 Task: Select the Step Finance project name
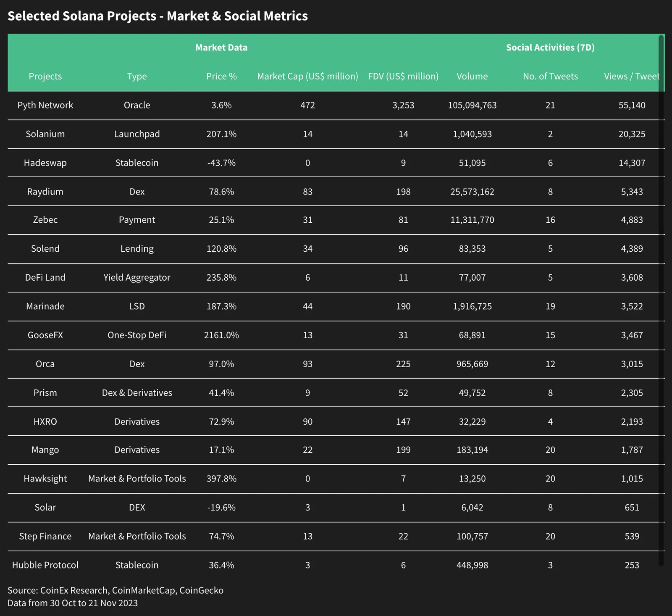[45, 536]
